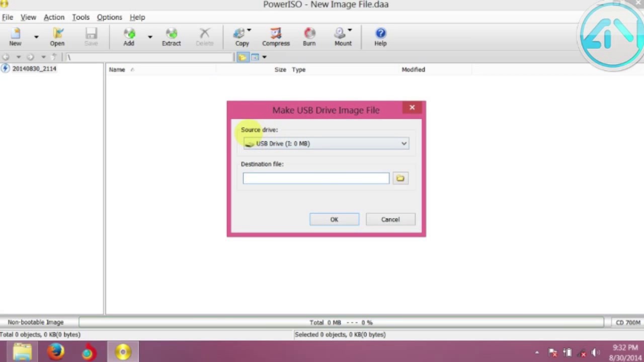644x362 pixels.
Task: Open forward-history dropdown arrow
Action: pyautogui.click(x=43, y=57)
